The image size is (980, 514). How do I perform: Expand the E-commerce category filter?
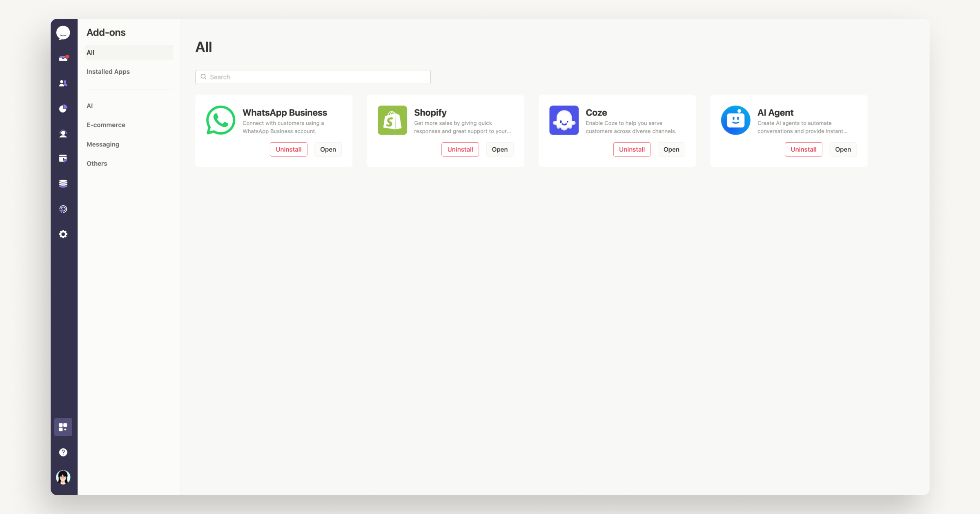tap(106, 125)
